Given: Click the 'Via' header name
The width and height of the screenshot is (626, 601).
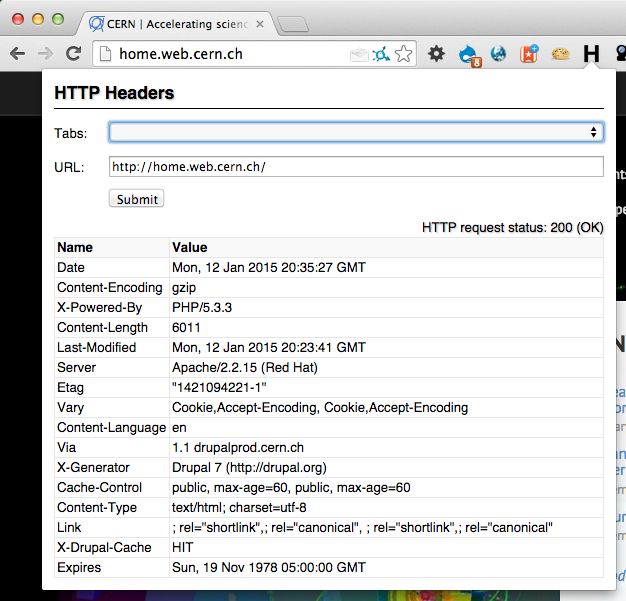Looking at the screenshot, I should tap(66, 447).
